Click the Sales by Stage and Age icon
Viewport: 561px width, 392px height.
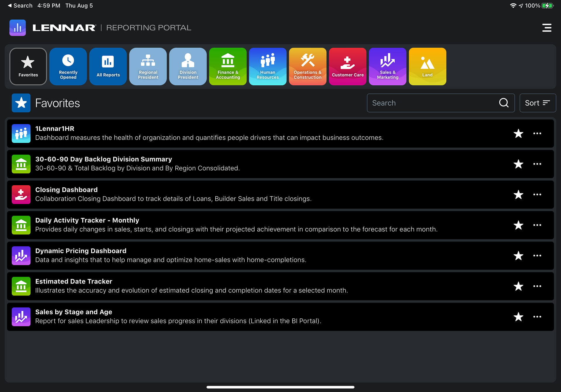pyautogui.click(x=21, y=317)
